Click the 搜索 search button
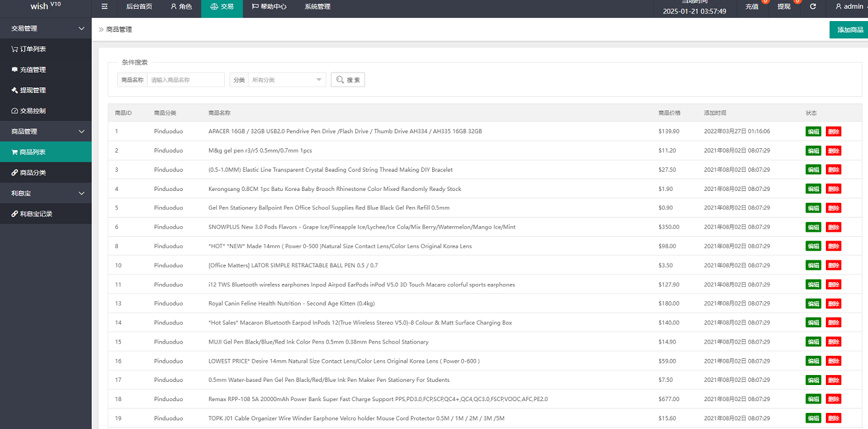868x429 pixels. (x=348, y=80)
